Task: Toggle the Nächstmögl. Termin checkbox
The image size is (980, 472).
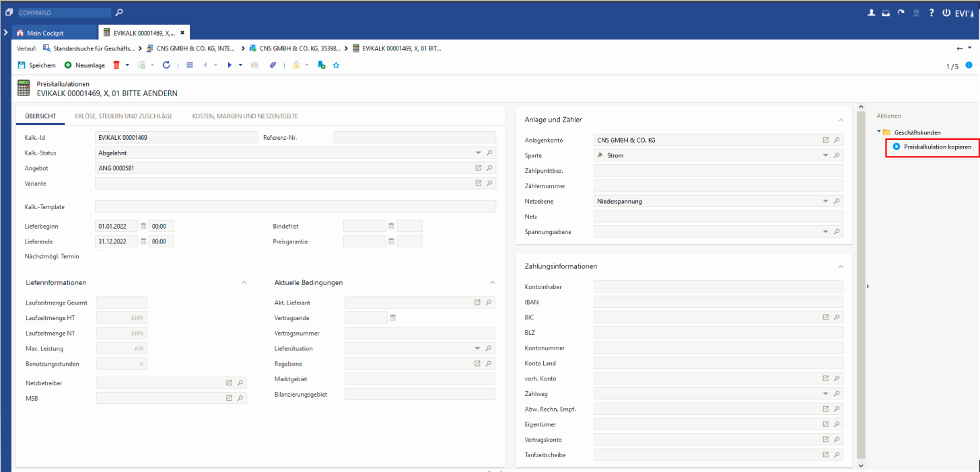Action: point(101,256)
